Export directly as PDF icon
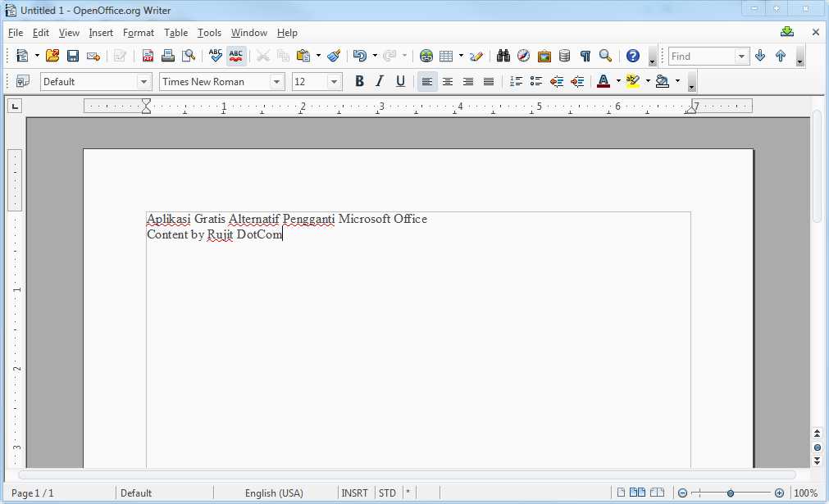 tap(148, 56)
